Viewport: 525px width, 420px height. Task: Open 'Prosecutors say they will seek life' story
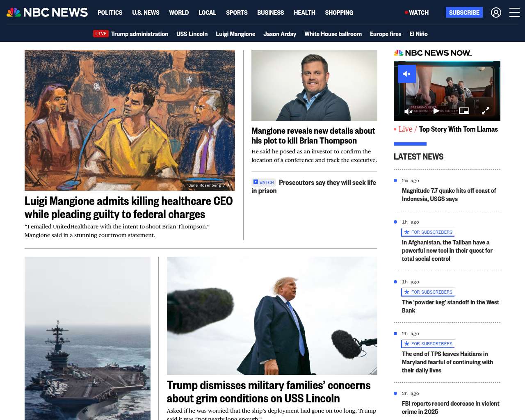(314, 187)
